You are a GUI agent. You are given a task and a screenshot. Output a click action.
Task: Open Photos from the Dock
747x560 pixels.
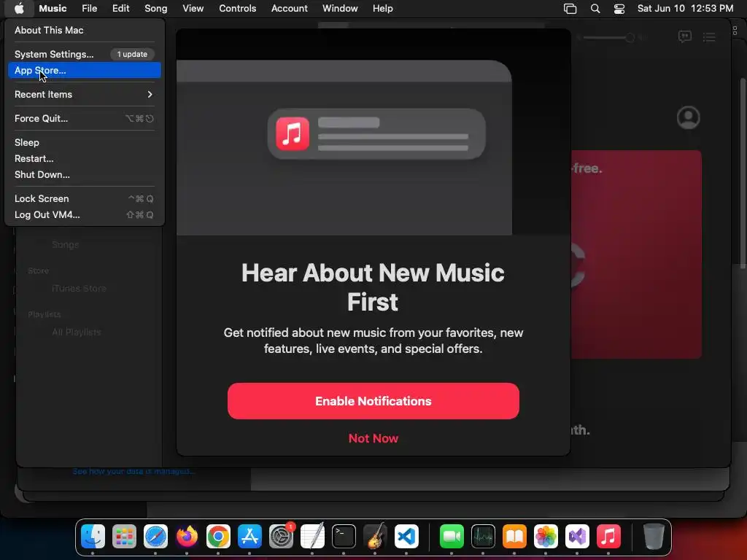tap(546, 536)
